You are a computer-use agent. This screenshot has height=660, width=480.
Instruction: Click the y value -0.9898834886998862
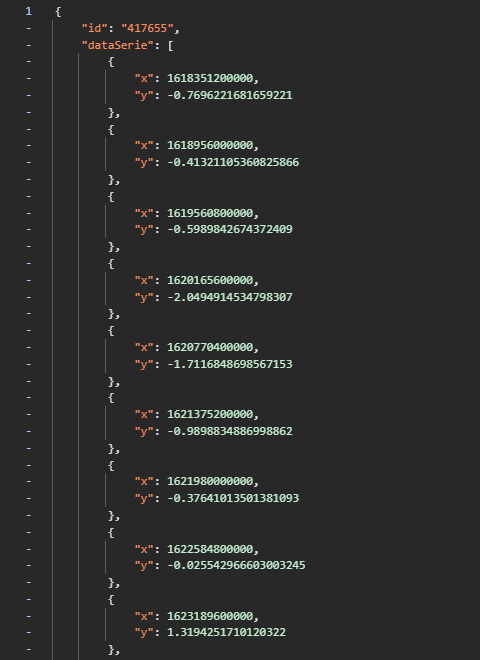(x=230, y=431)
